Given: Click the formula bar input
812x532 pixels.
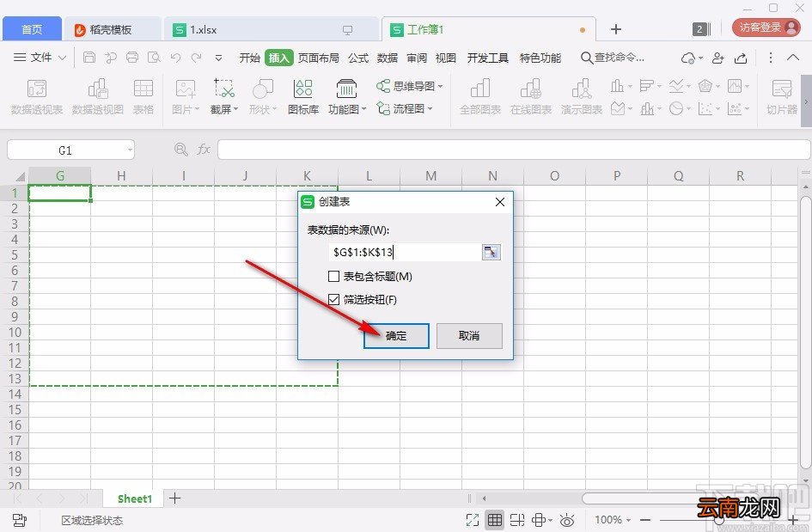Looking at the screenshot, I should 514,150.
